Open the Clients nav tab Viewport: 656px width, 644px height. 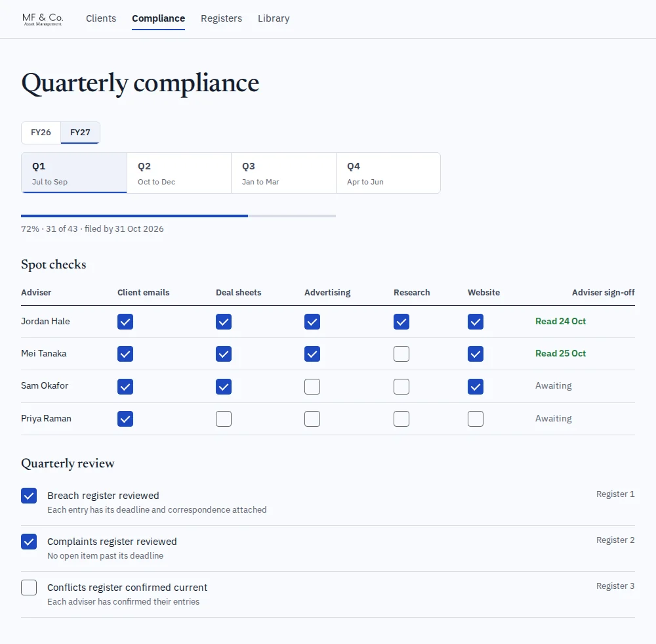pyautogui.click(x=101, y=18)
